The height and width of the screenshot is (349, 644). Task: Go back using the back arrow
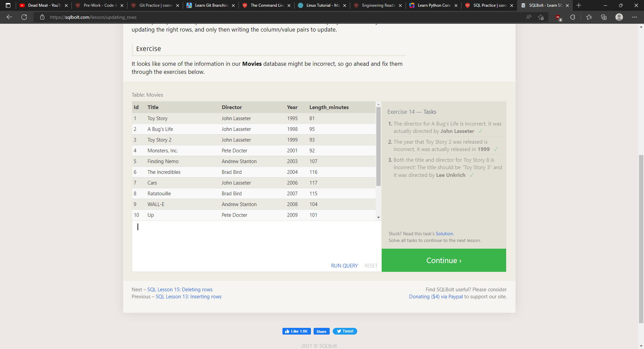[9, 17]
